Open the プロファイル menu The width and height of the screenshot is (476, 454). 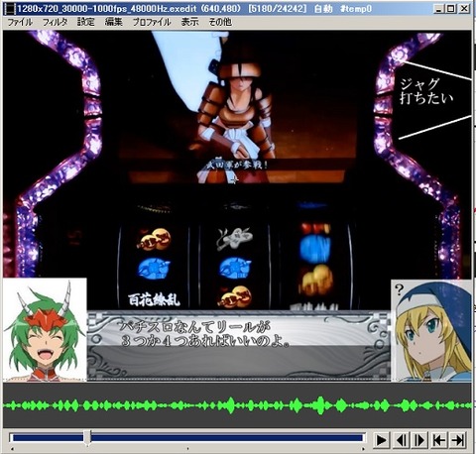point(152,22)
